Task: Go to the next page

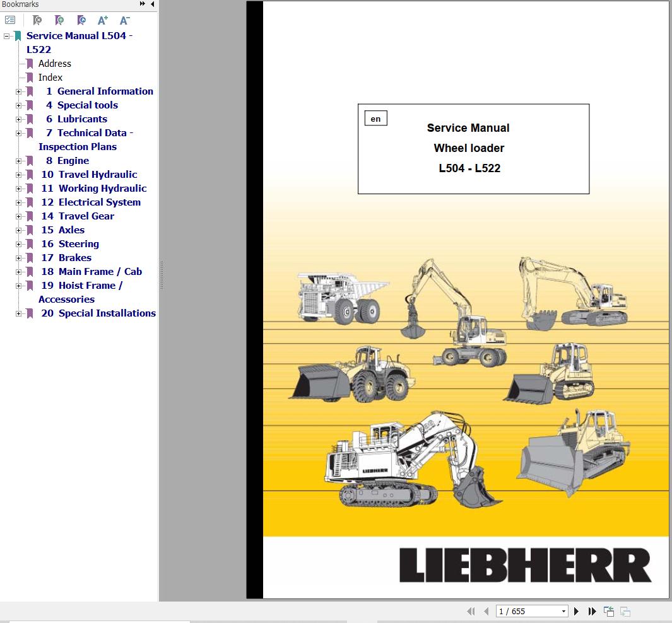Action: (x=577, y=611)
